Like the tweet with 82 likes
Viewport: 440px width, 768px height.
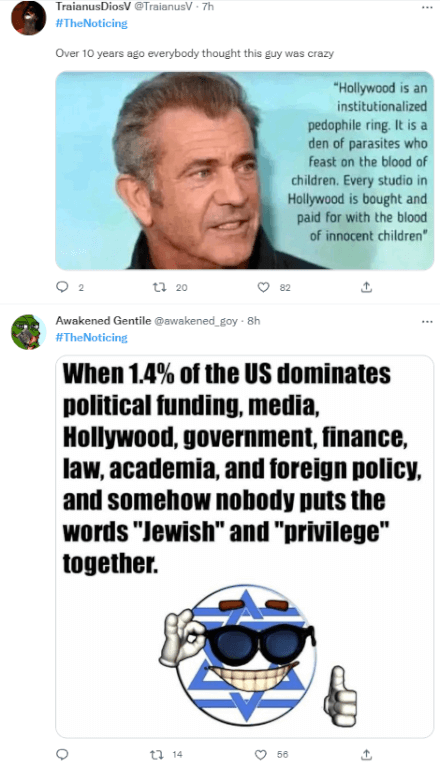click(x=264, y=288)
